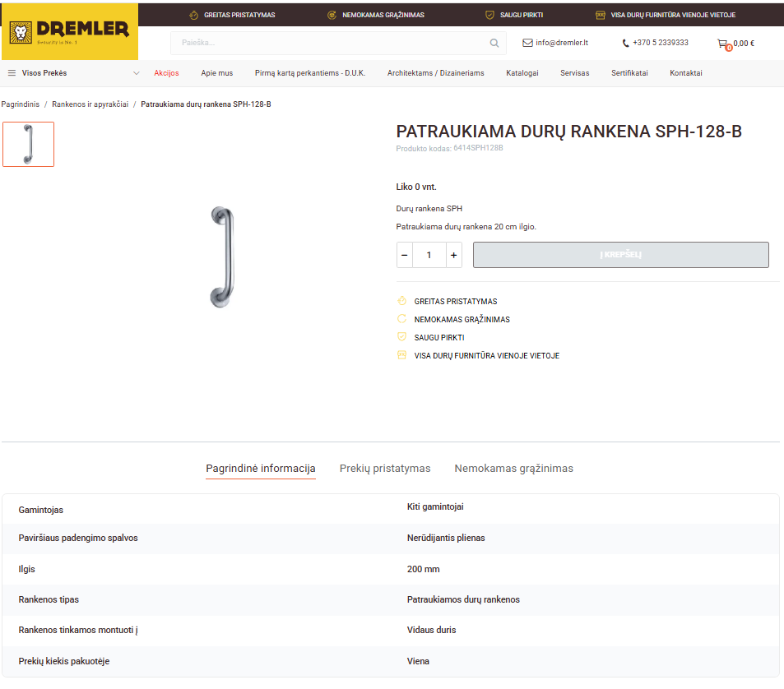Decrease quantity with the minus button
This screenshot has width=784, height=689.
pyautogui.click(x=404, y=255)
